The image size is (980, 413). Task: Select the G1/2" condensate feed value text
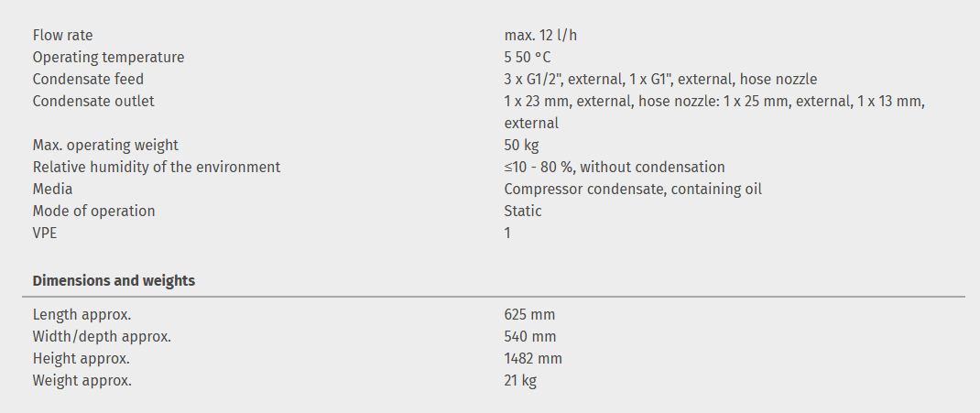pos(659,80)
